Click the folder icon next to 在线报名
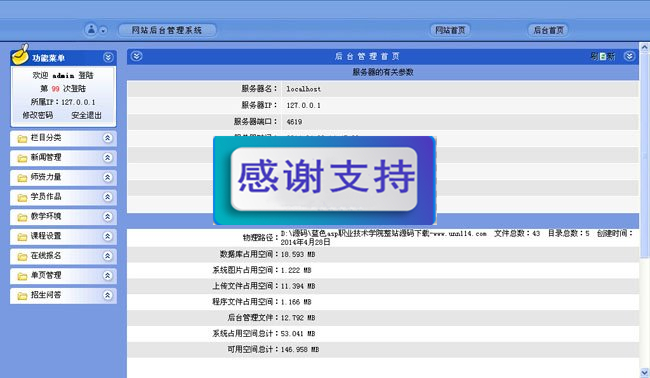Image resolution: width=650 pixels, height=378 pixels. click(22, 256)
